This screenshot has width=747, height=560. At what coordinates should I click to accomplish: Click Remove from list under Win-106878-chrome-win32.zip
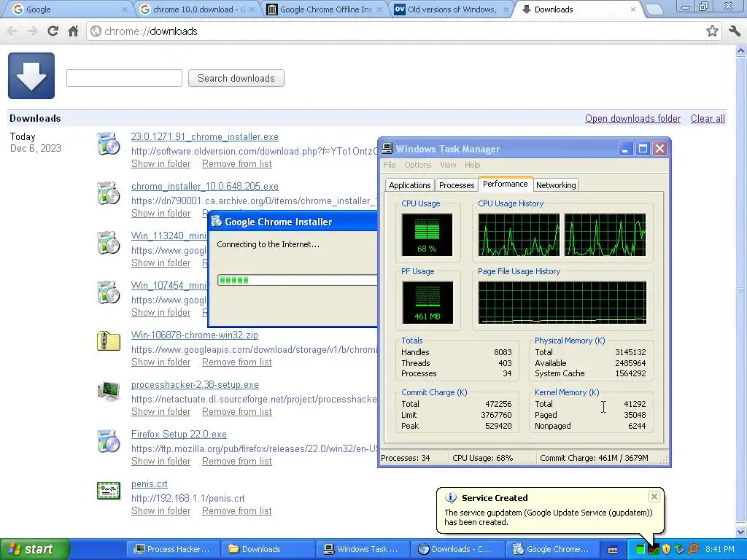[237, 362]
